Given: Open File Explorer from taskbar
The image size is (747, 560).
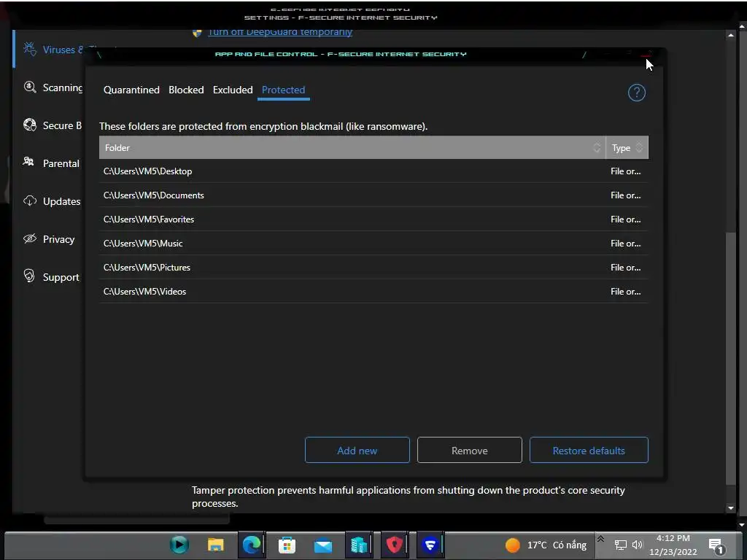Looking at the screenshot, I should point(215,545).
